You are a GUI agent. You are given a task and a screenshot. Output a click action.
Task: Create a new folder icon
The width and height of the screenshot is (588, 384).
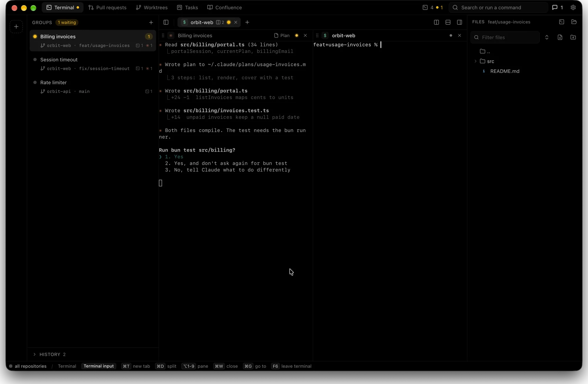(x=573, y=37)
